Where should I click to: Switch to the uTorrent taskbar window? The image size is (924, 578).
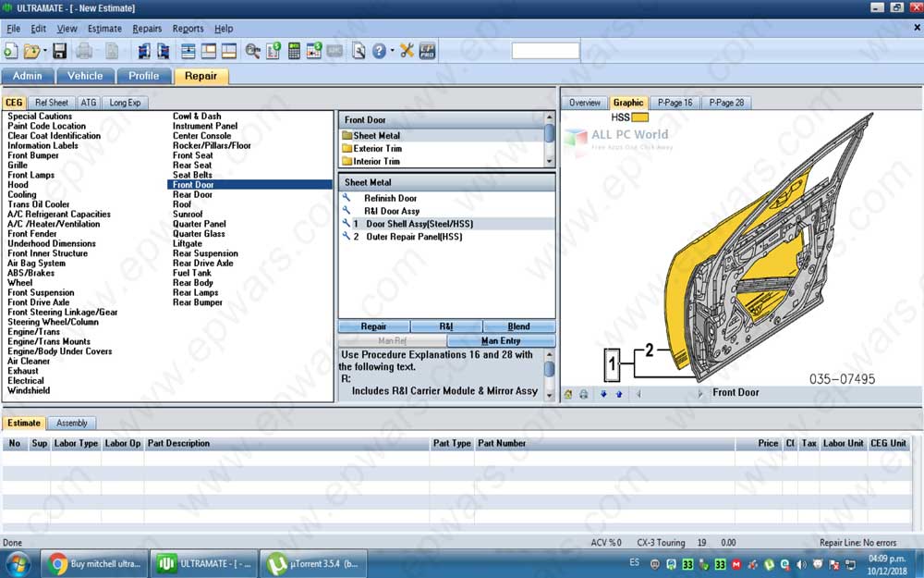(x=313, y=564)
